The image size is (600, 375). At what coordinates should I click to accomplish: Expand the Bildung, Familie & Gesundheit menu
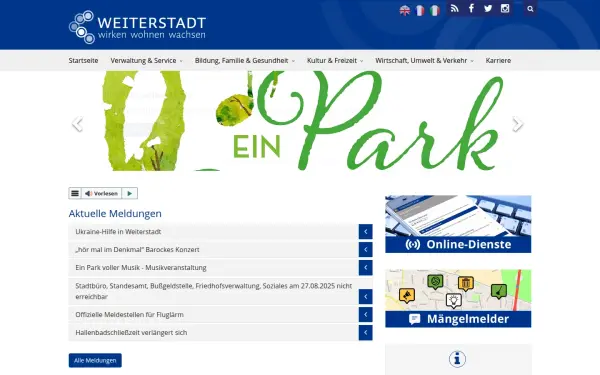point(245,60)
